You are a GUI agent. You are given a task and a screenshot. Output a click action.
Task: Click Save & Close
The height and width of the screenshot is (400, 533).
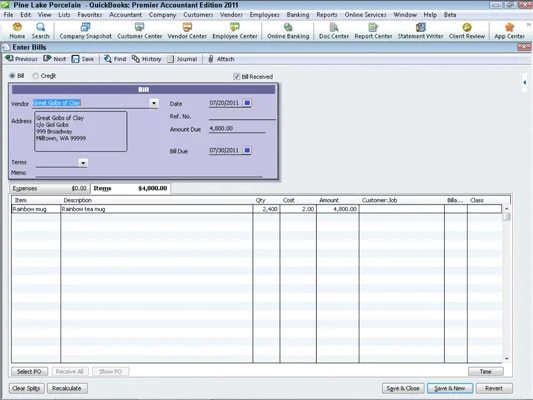[403, 388]
